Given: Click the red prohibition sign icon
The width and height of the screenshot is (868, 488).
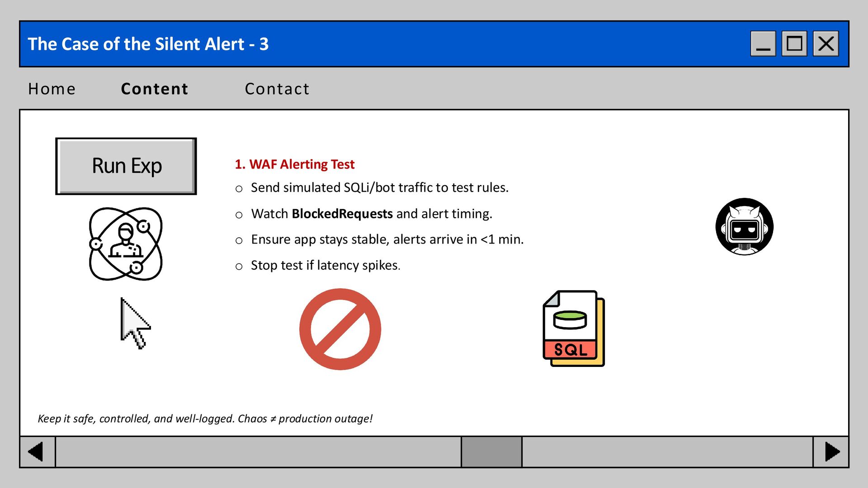Looking at the screenshot, I should 340,329.
